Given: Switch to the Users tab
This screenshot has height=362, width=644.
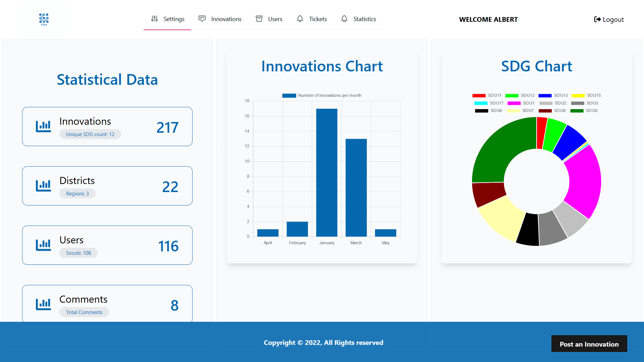Looking at the screenshot, I should pos(269,19).
